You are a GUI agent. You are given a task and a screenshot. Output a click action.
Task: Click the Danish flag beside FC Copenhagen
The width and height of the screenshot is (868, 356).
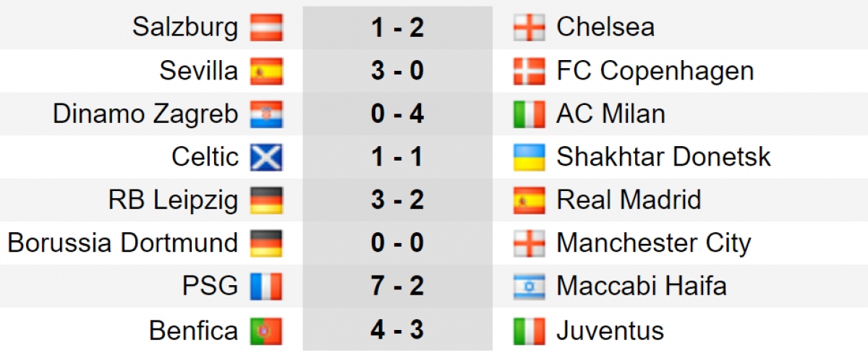click(529, 71)
